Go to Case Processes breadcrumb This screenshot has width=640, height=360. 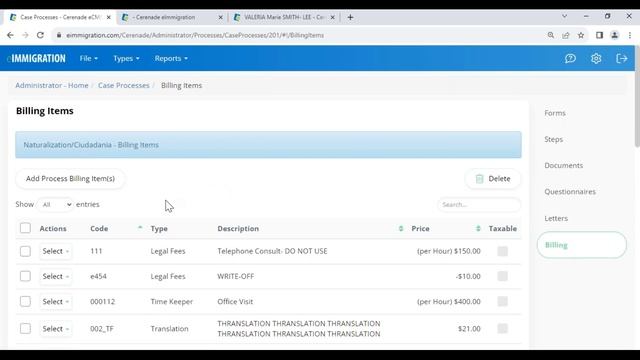124,85
